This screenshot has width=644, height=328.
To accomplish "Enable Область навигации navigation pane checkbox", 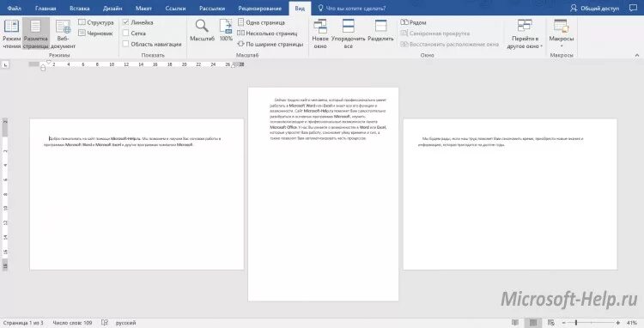I will point(126,44).
